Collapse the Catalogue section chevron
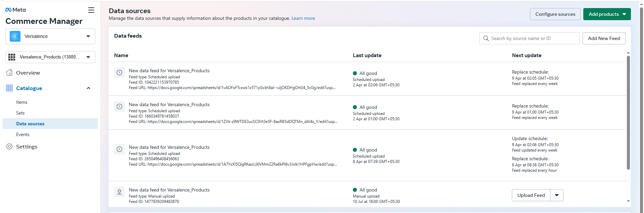644x213 pixels. [89, 88]
